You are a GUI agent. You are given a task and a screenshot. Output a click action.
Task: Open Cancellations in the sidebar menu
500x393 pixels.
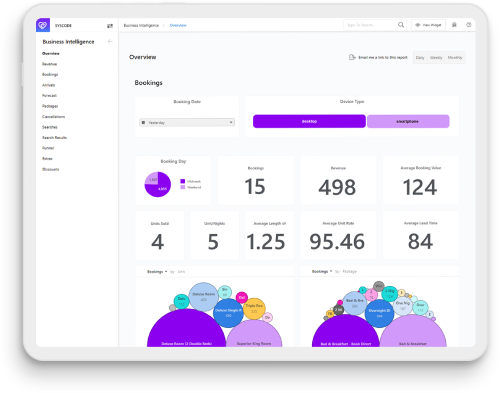pos(53,117)
